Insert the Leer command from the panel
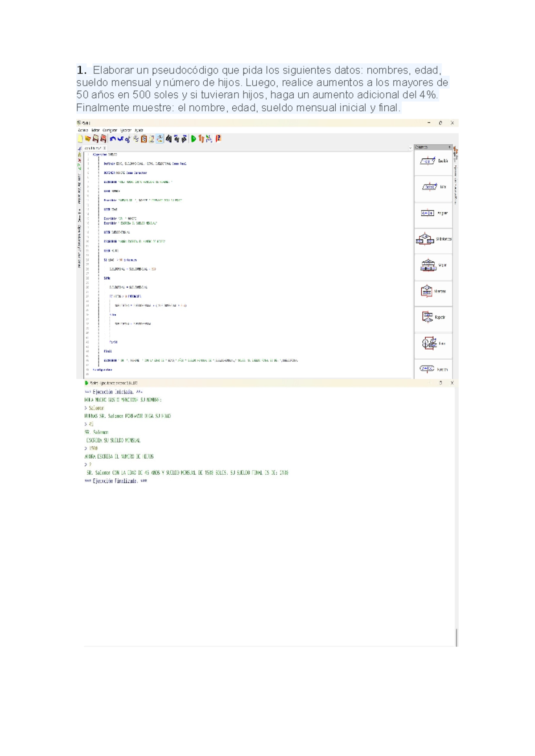Viewport: 535px width, 756px height. [433, 187]
